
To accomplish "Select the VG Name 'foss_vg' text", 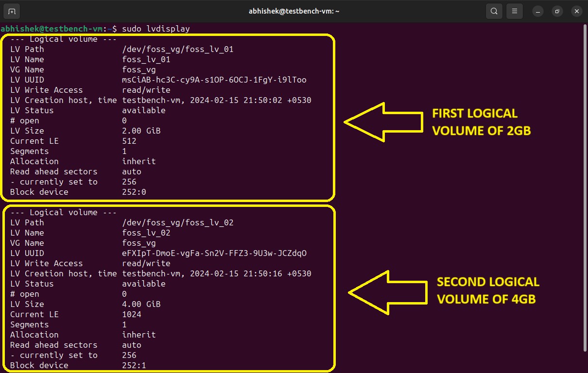I will (138, 69).
